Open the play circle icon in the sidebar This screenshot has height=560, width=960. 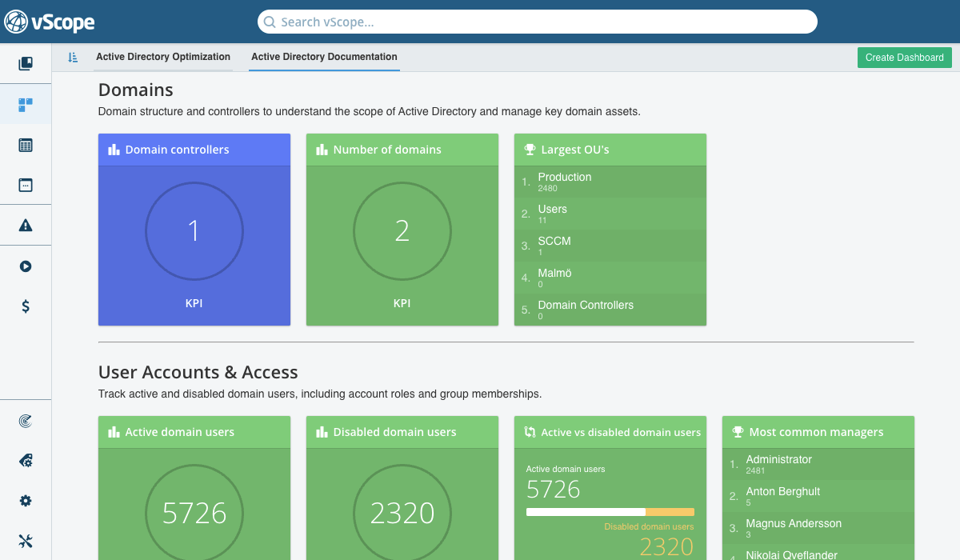26,266
